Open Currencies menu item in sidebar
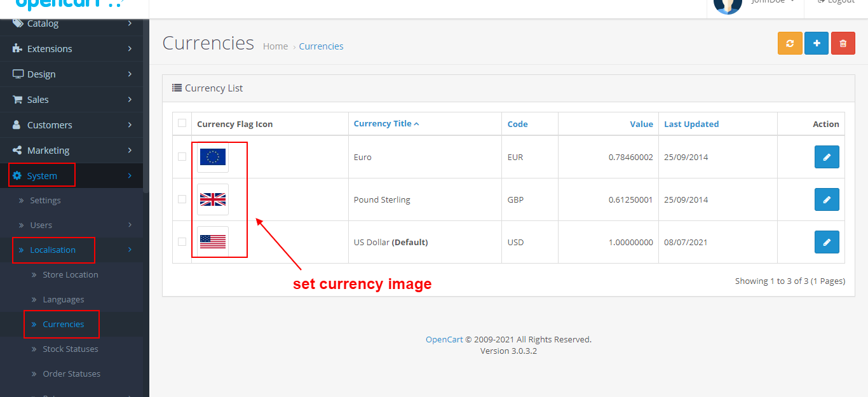The image size is (868, 397). [x=64, y=324]
